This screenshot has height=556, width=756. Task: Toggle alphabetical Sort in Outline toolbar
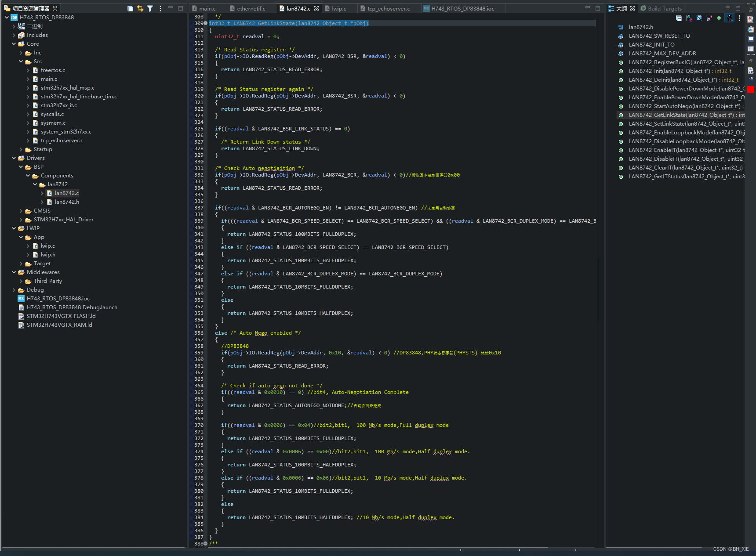pos(689,18)
